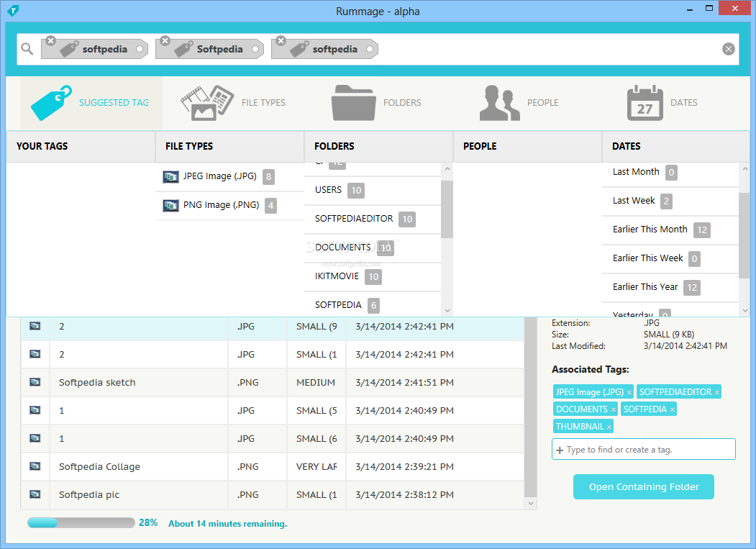Select the USERS folder filter
756x549 pixels.
[x=372, y=191]
